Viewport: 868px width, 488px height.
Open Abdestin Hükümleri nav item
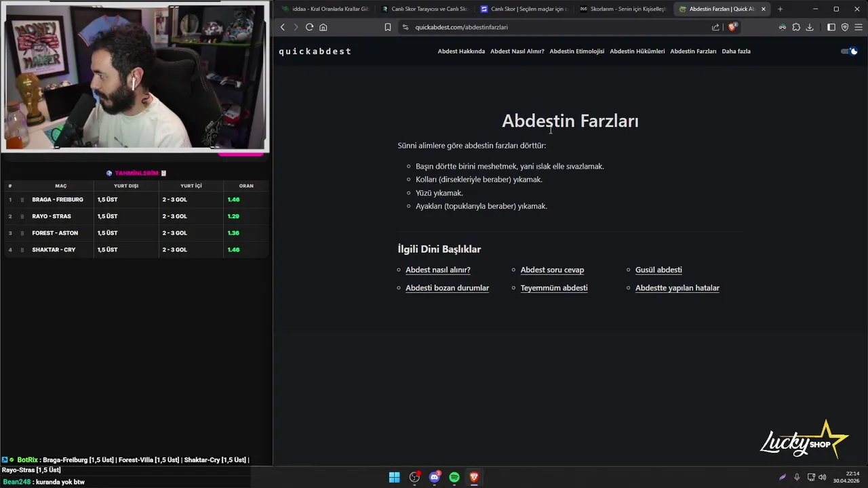pos(637,52)
